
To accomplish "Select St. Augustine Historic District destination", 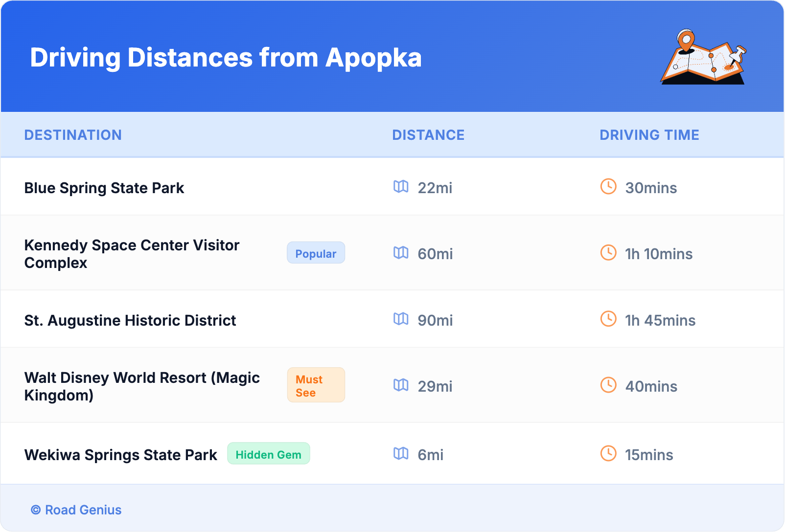I will click(x=130, y=320).
